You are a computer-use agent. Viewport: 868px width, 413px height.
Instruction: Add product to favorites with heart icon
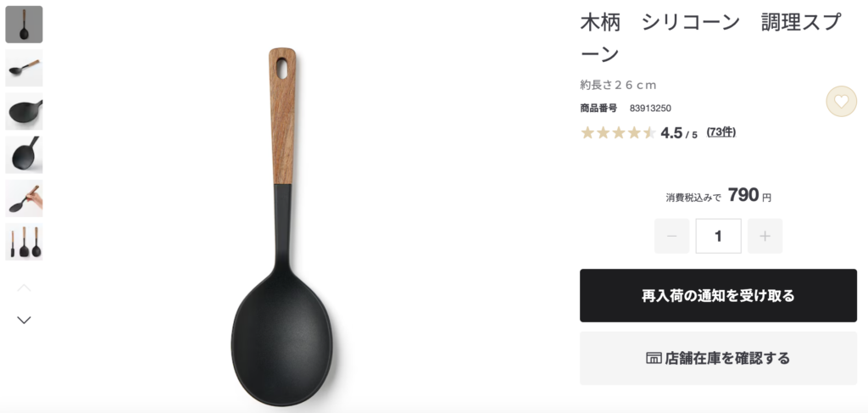tap(841, 101)
